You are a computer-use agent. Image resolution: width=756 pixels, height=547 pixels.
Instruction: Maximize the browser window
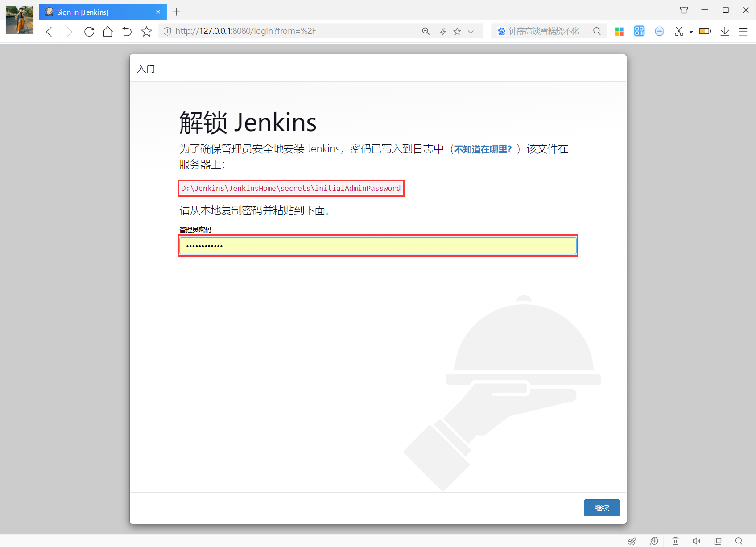pos(726,10)
